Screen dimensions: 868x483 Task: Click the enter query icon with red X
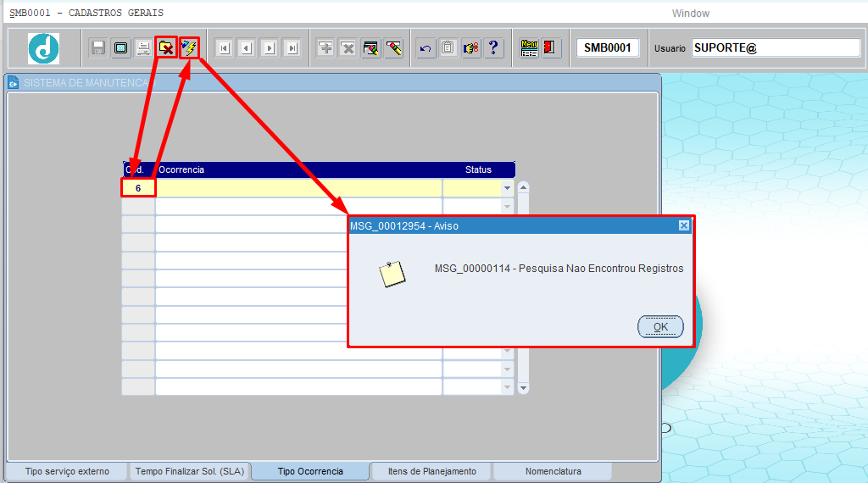pyautogui.click(x=166, y=47)
